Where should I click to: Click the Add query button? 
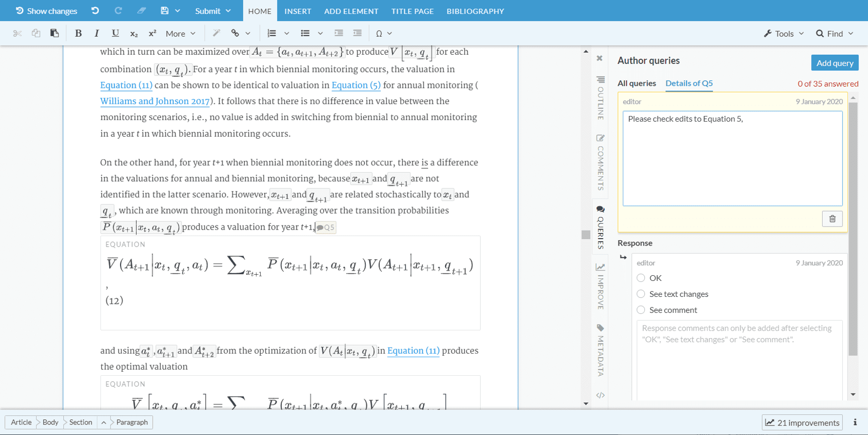pos(834,63)
